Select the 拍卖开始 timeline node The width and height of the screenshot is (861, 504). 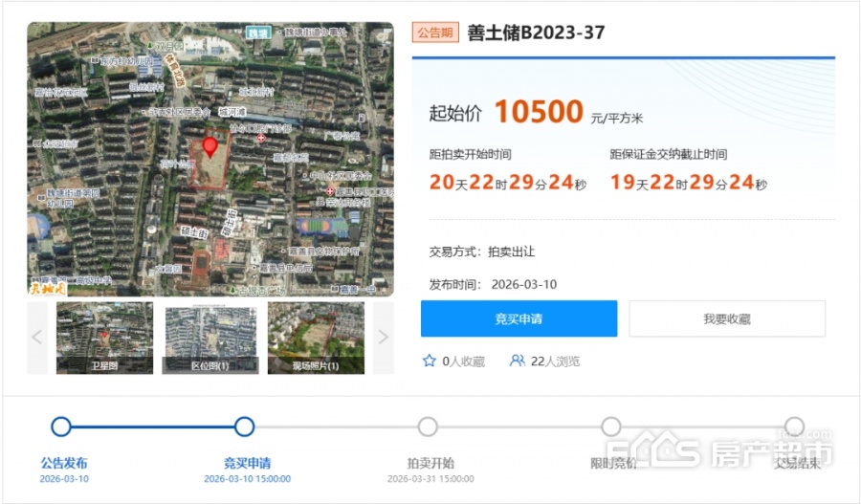[x=428, y=427]
